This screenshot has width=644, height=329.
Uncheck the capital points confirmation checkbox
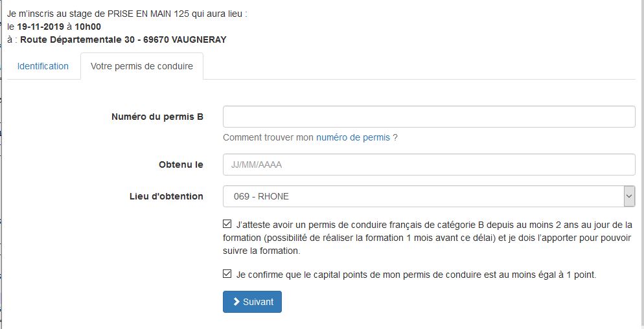227,274
